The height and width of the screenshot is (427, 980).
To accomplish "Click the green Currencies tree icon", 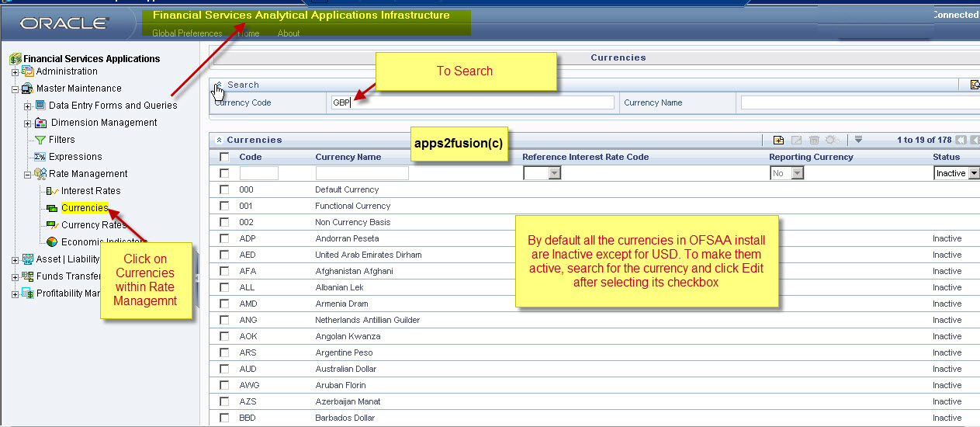I will pos(52,208).
